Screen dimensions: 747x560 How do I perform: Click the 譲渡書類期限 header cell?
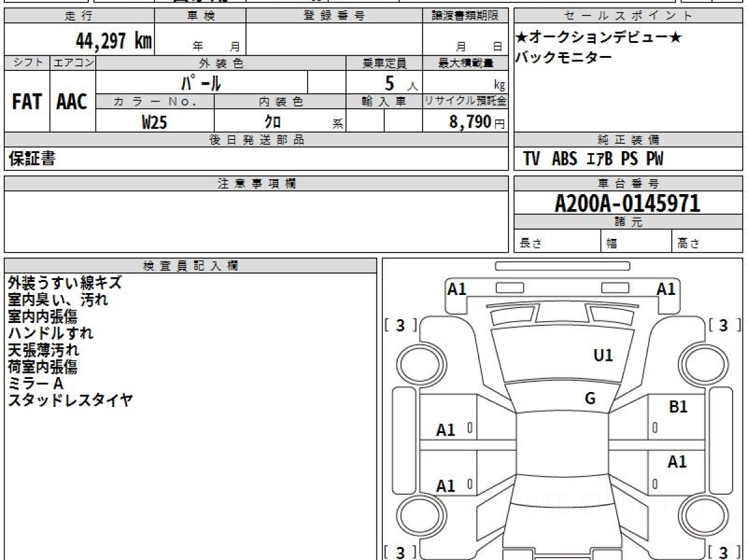tap(466, 16)
